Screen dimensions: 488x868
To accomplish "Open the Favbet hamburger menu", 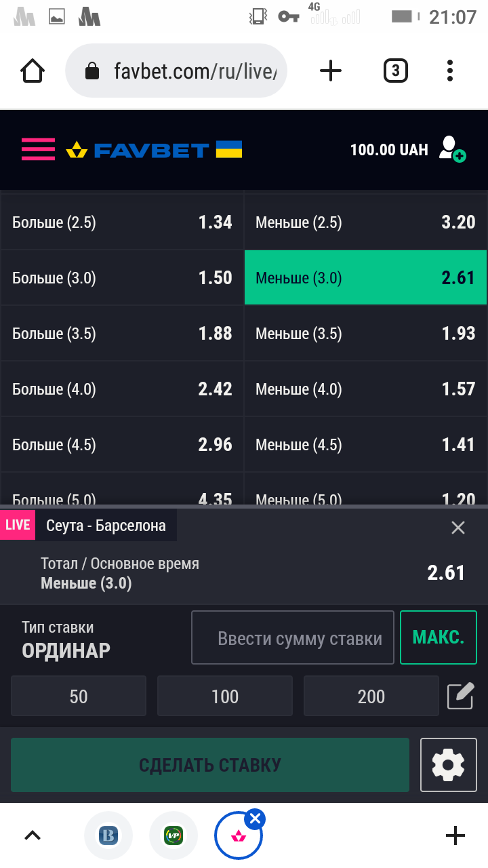I will click(x=38, y=149).
